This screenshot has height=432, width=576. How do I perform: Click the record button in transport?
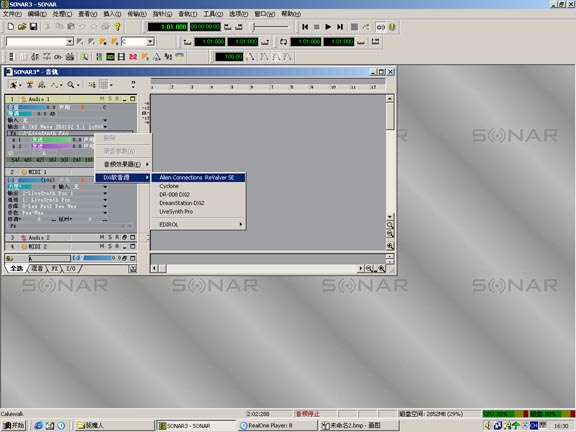pyautogui.click(x=354, y=27)
